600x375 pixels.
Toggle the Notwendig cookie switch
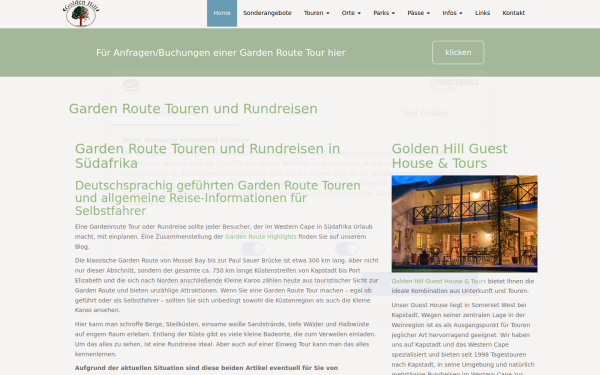click(x=159, y=249)
